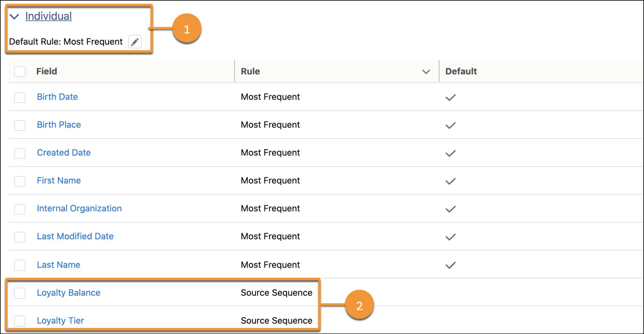The height and width of the screenshot is (334, 644).
Task: Open the Loyalty Balance field link
Action: click(x=69, y=293)
